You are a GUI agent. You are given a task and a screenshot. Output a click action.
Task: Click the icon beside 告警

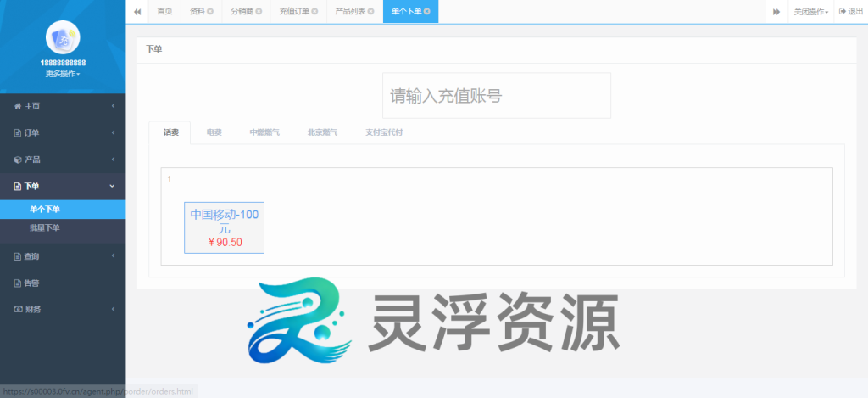[17, 283]
